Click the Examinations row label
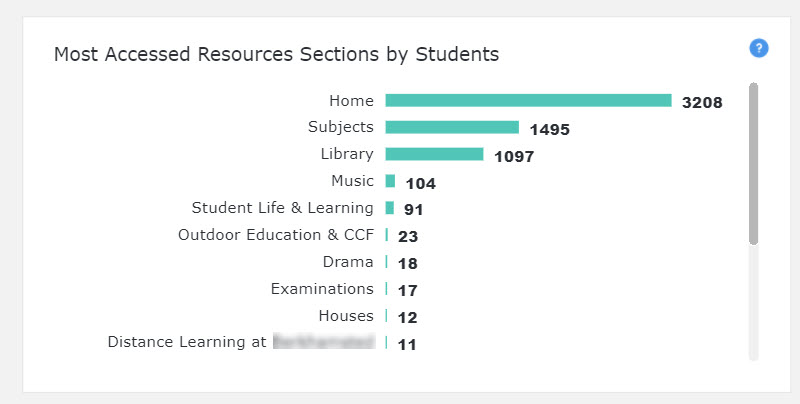The width and height of the screenshot is (800, 404). pos(322,289)
